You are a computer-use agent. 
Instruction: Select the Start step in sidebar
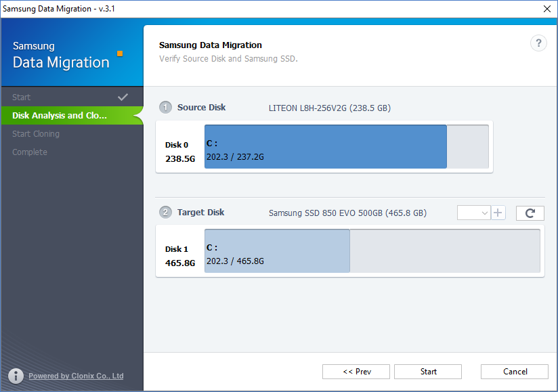click(22, 97)
